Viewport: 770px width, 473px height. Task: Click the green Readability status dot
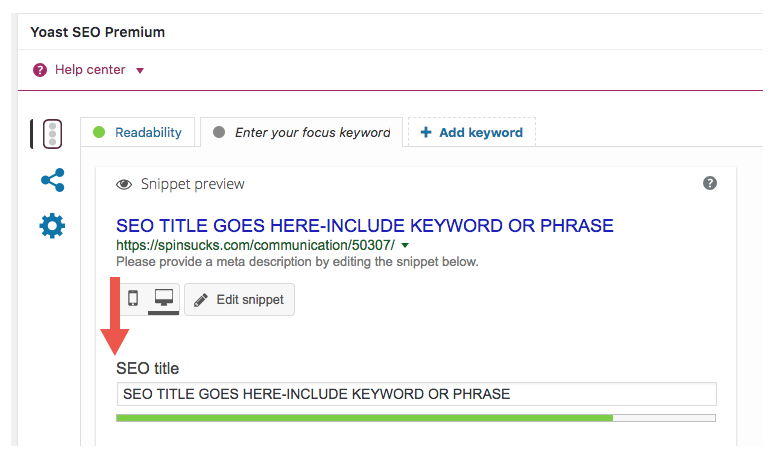[99, 132]
